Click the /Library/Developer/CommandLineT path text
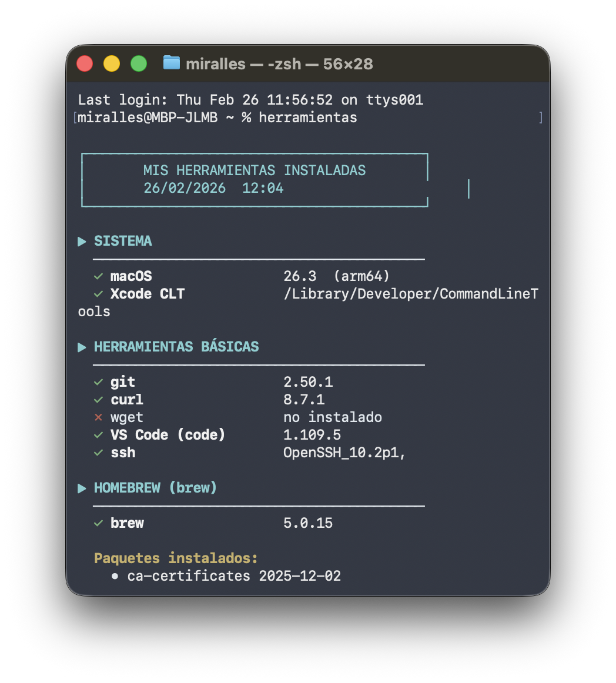Screen dimensions: 616x683 (410, 294)
